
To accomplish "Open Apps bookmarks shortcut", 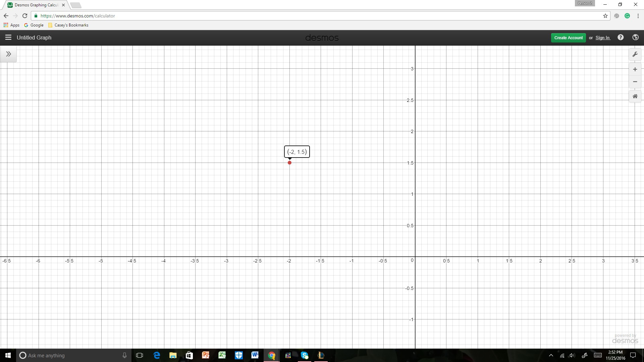I will tap(11, 25).
